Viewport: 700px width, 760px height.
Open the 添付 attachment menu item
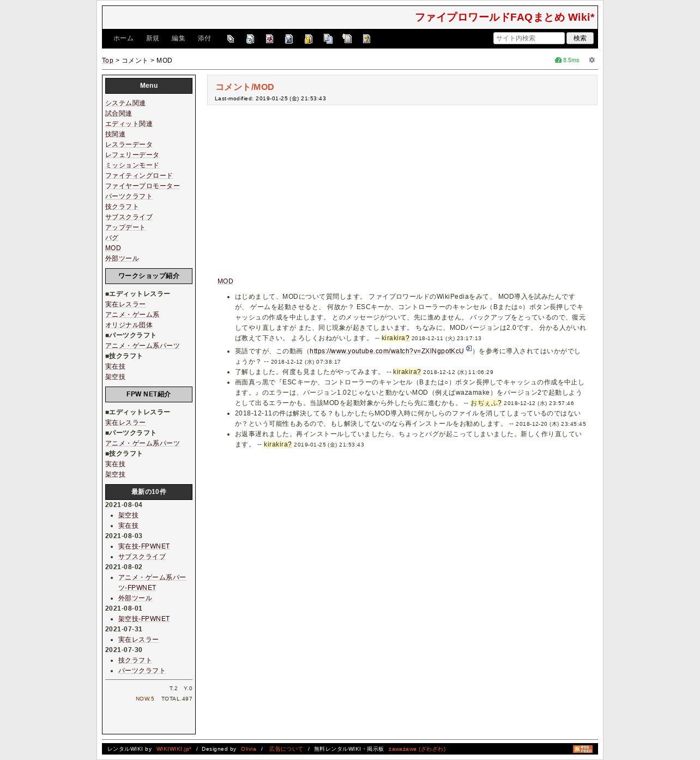point(204,38)
